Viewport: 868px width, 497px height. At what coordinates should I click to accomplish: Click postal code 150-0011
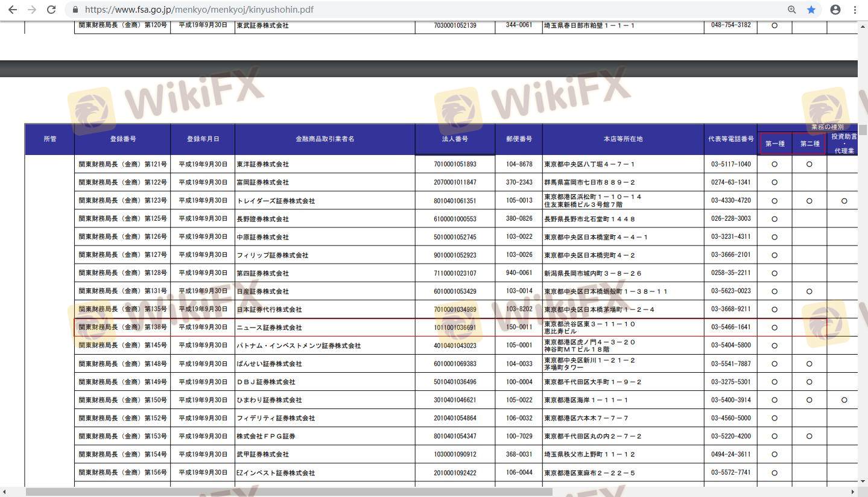coord(519,327)
